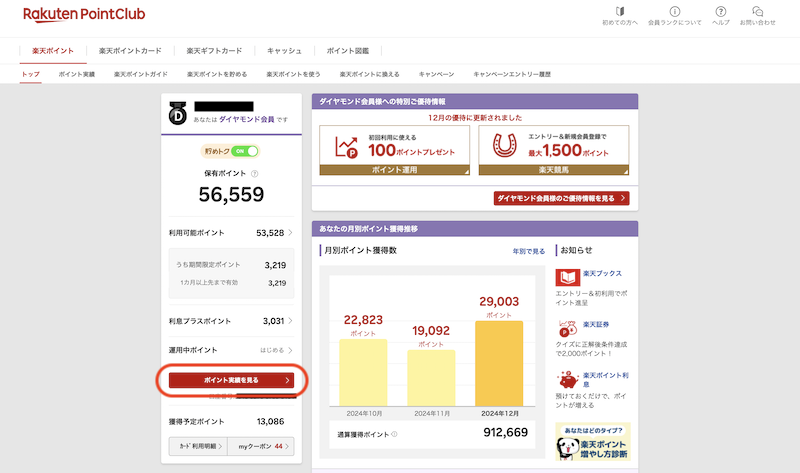Click the 2024年11月 chart bar
The width and height of the screenshot is (800, 473).
tap(431, 378)
